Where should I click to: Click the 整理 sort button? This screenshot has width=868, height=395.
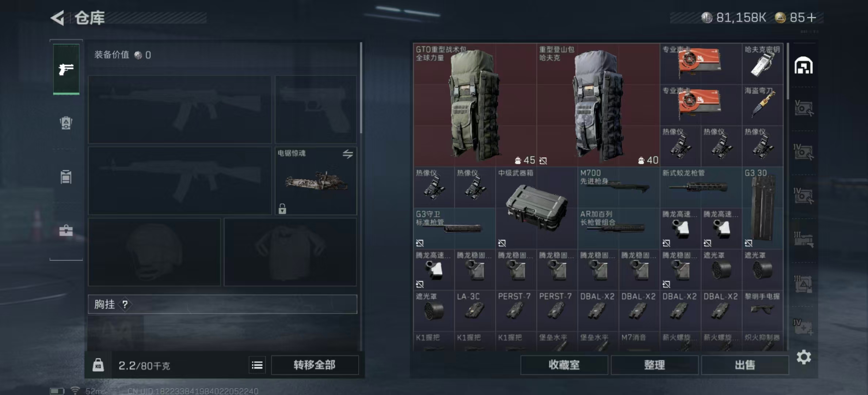tap(655, 365)
